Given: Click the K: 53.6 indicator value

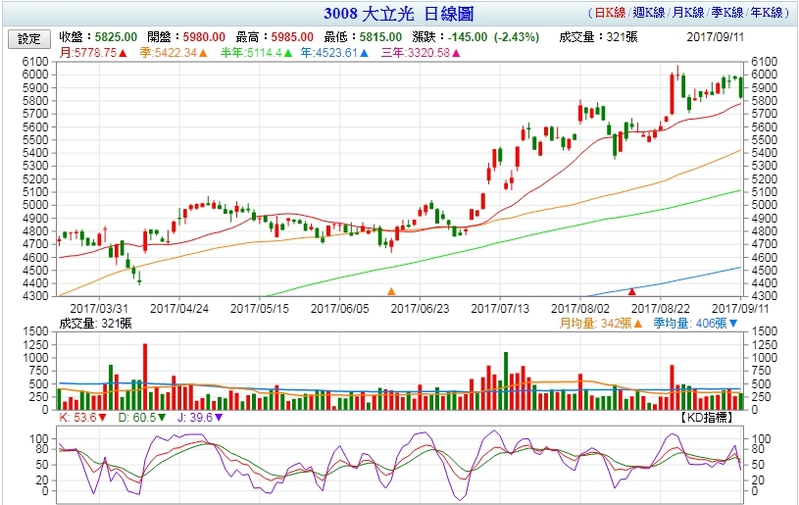Looking at the screenshot, I should [78, 418].
